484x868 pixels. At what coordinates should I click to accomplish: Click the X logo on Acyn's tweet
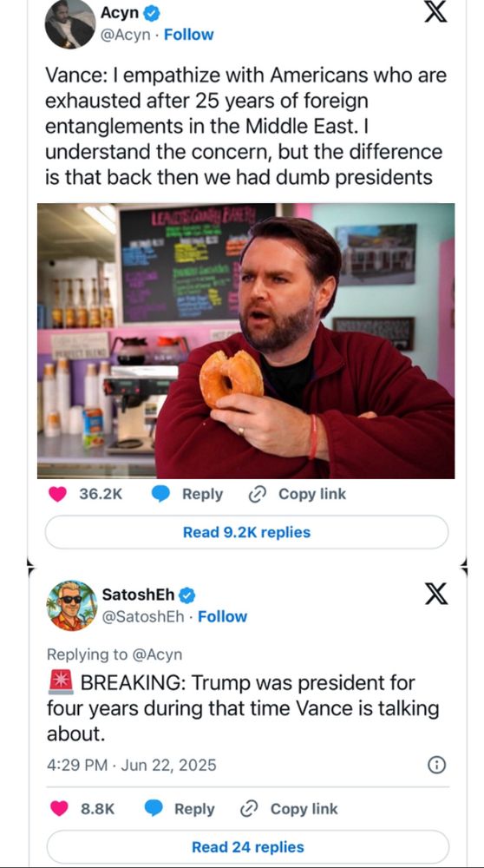436,12
